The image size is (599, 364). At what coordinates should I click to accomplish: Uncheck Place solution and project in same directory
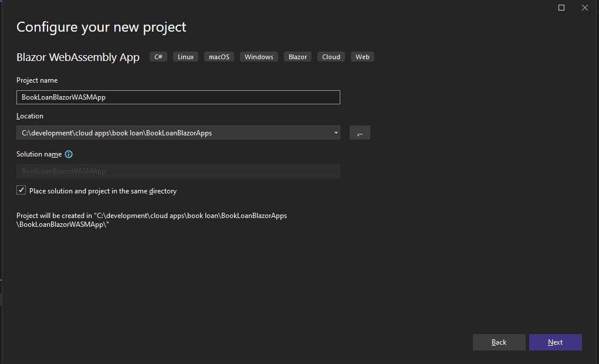coord(21,190)
